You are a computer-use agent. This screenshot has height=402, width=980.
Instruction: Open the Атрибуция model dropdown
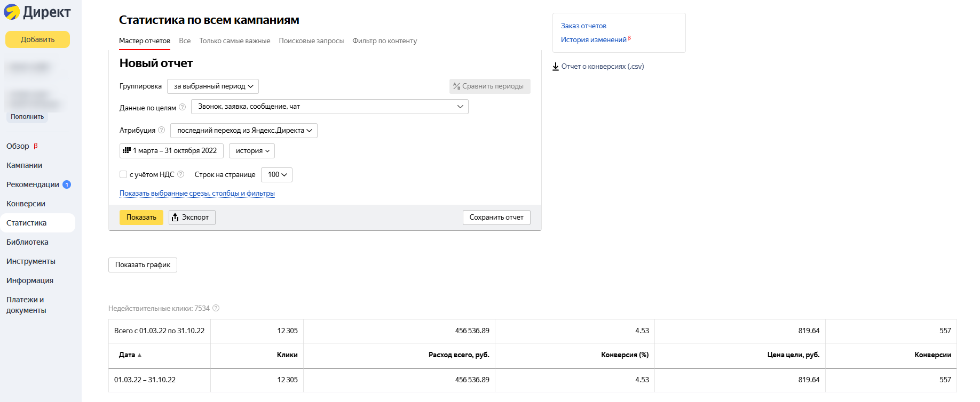(x=244, y=131)
